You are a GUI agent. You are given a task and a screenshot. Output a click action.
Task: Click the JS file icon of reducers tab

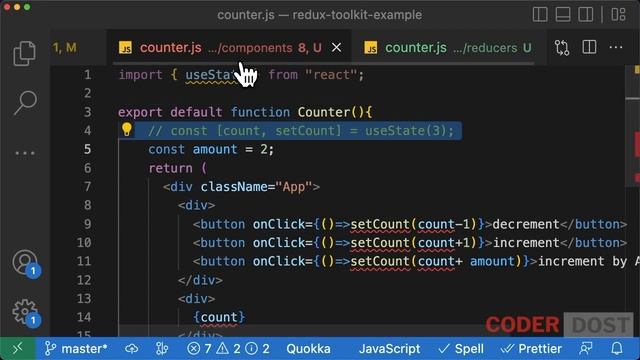coord(371,48)
